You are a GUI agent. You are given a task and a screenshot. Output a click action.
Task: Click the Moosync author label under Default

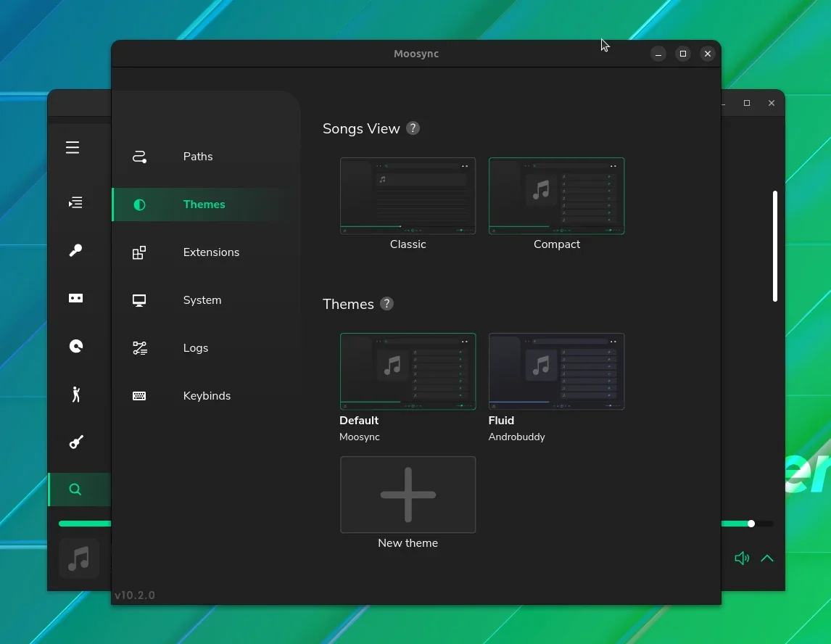tap(360, 437)
